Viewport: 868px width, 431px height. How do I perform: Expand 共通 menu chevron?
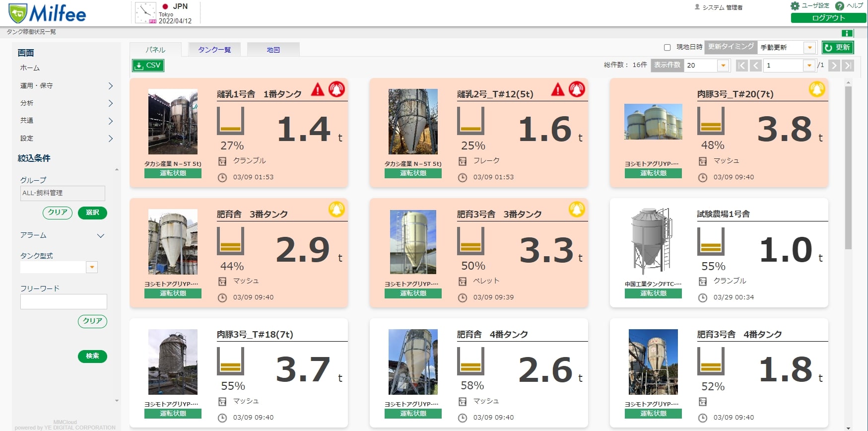pos(111,121)
